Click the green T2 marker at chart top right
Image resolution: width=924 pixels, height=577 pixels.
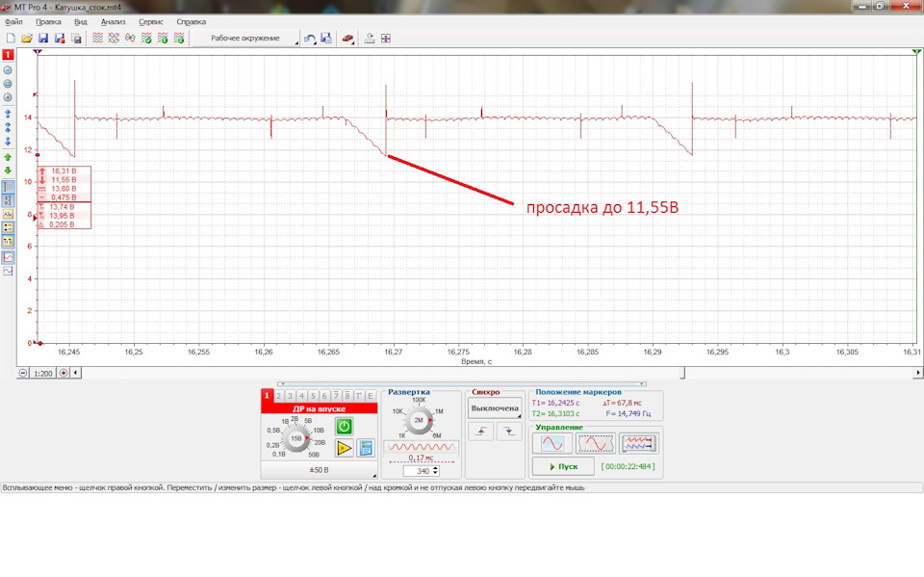[916, 52]
